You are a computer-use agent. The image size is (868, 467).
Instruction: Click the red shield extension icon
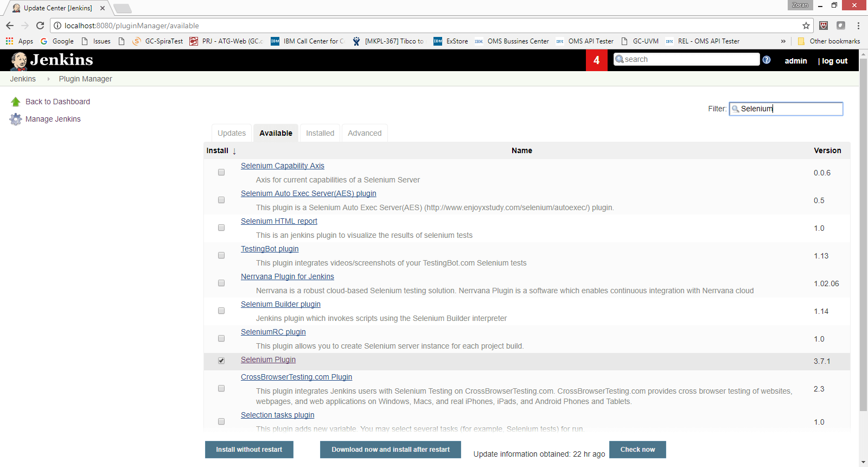tap(824, 26)
